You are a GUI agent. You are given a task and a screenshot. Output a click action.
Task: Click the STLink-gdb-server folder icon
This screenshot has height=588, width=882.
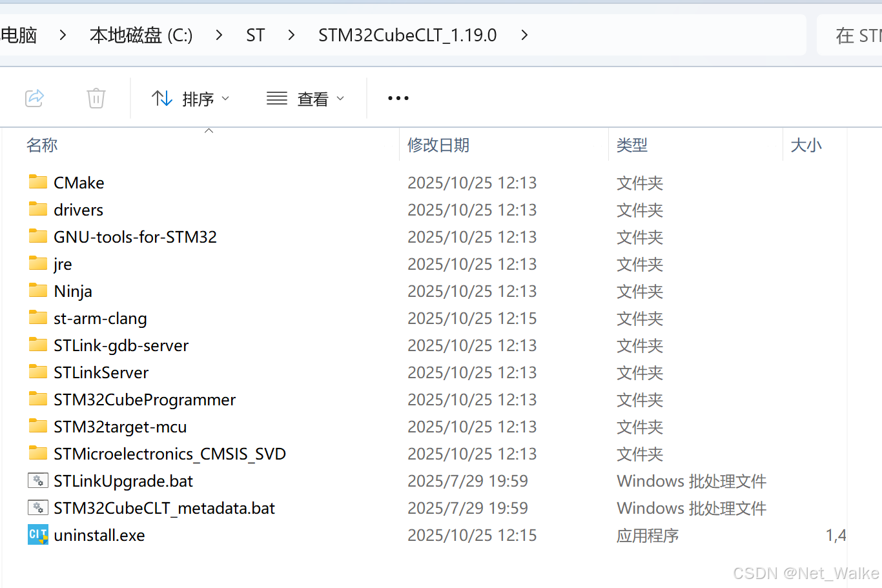[x=38, y=345]
